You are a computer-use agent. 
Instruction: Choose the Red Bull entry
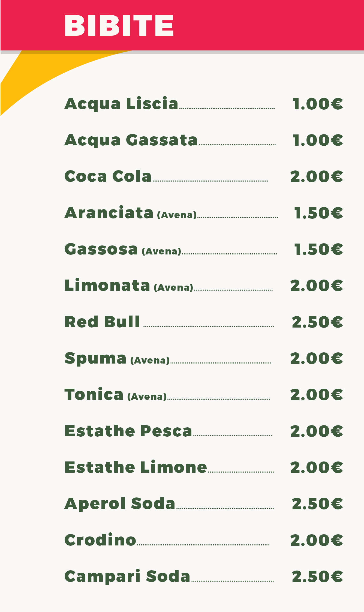(102, 322)
